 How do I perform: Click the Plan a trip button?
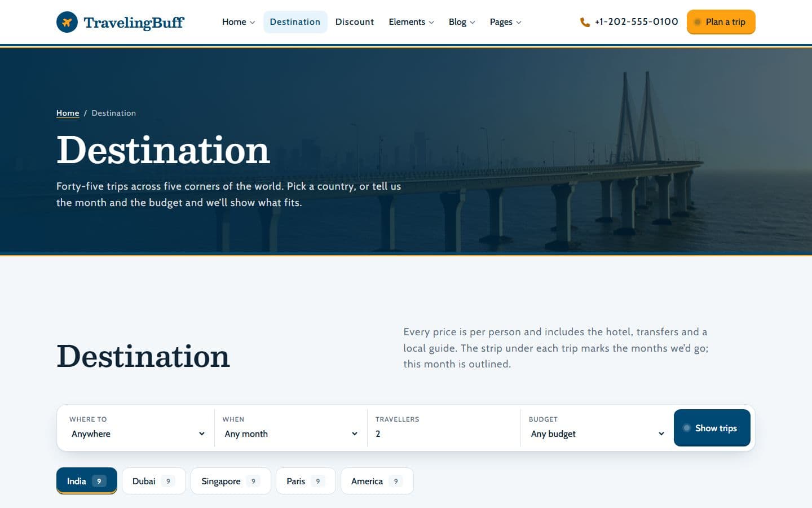click(x=721, y=22)
